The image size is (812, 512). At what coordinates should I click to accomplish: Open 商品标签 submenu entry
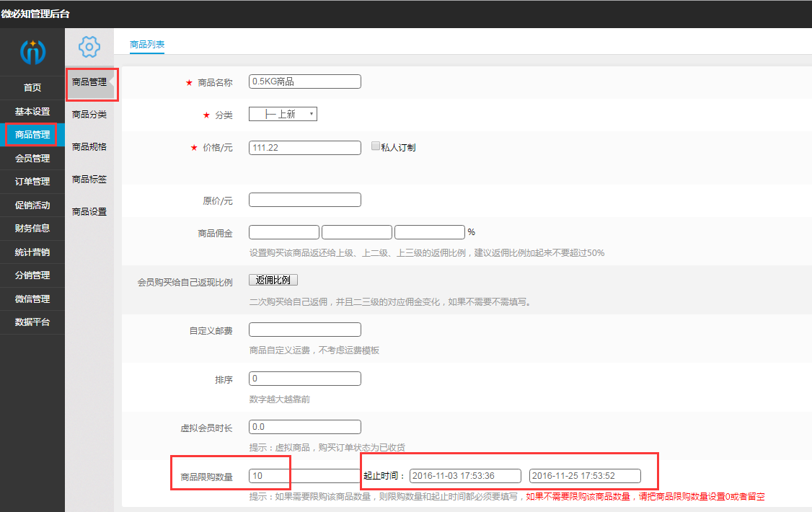click(x=89, y=179)
